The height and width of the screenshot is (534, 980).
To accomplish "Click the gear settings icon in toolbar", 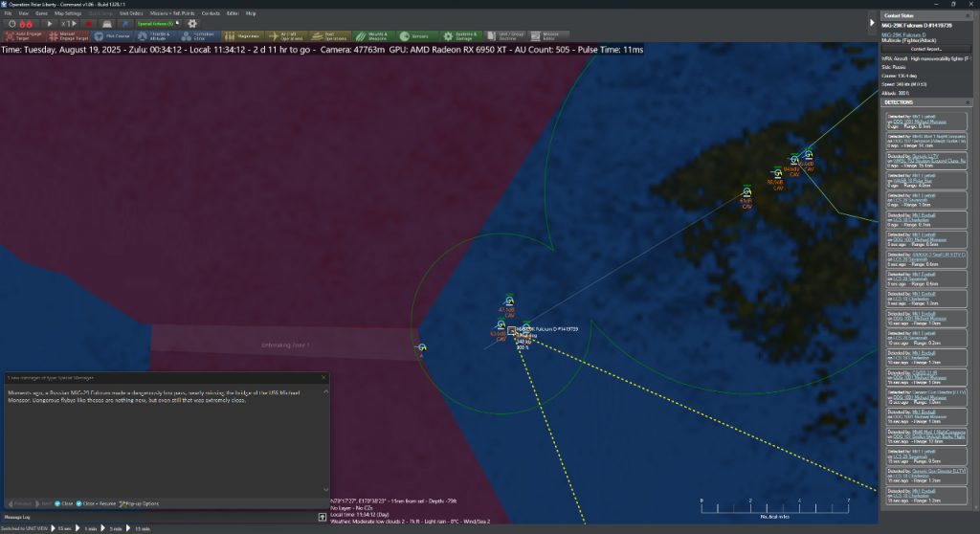I will (191, 23).
